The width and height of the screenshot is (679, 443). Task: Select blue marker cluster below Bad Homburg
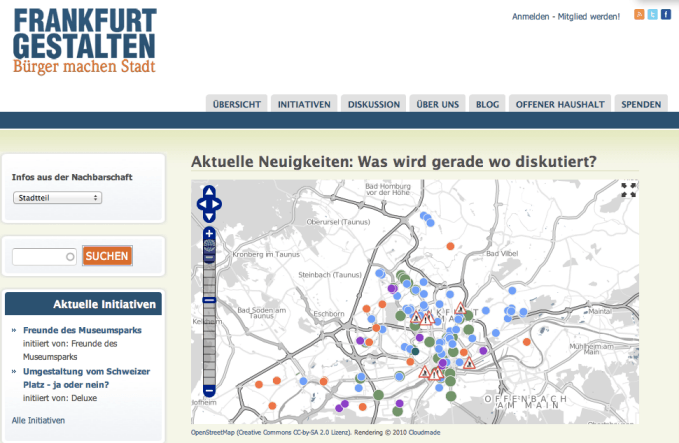click(427, 219)
